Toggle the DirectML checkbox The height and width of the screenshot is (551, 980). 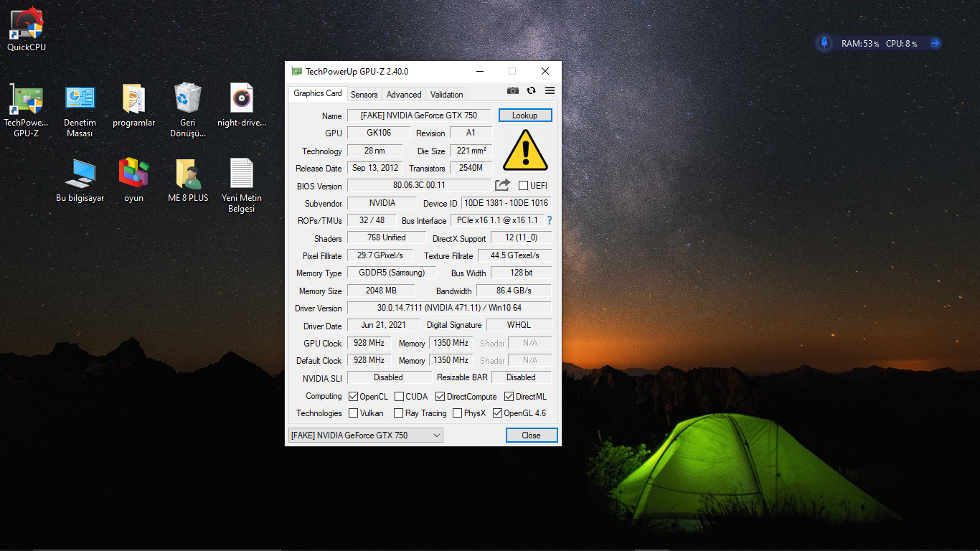coord(509,397)
